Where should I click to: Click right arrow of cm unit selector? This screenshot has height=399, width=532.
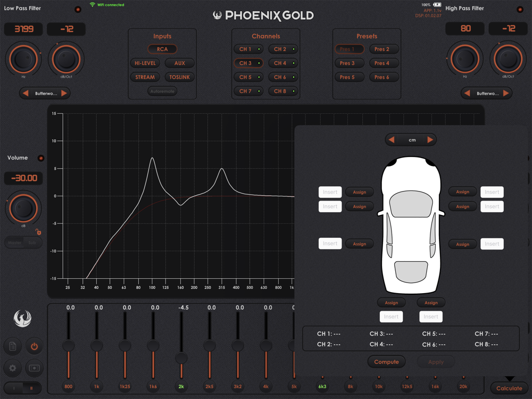[x=430, y=140]
